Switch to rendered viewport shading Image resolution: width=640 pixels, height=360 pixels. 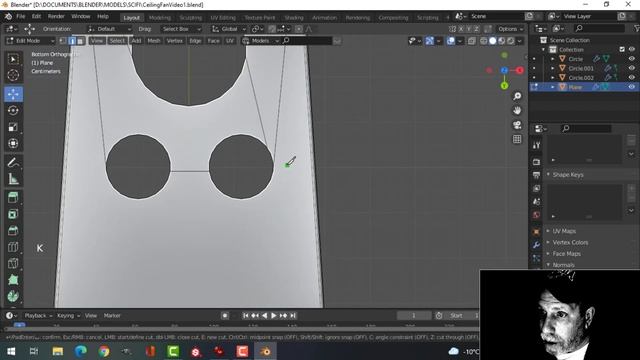[x=510, y=41]
